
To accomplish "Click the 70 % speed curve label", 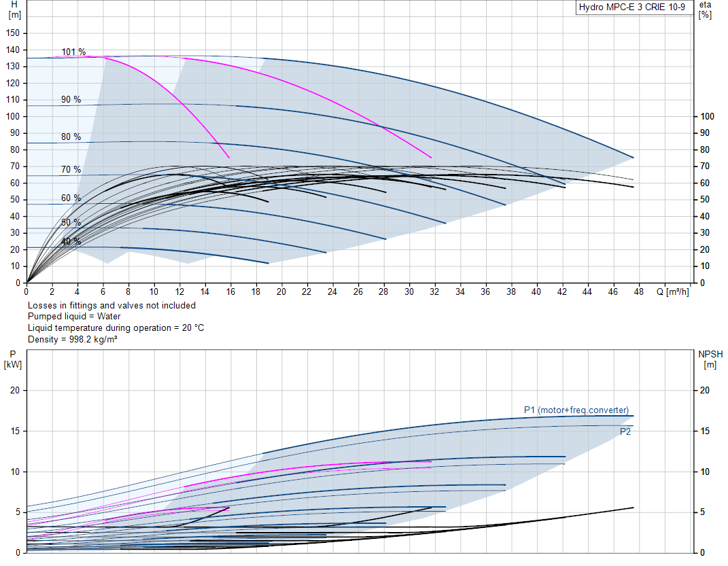I will [x=71, y=170].
